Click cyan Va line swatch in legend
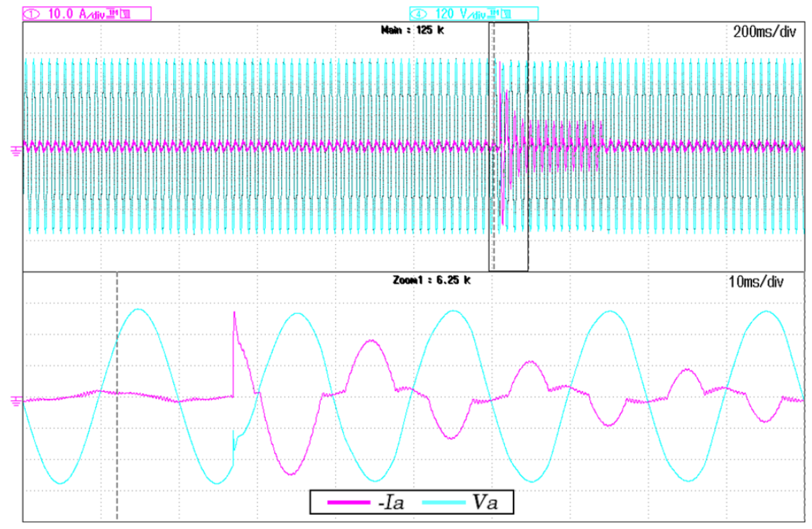The height and width of the screenshot is (529, 812). [444, 502]
